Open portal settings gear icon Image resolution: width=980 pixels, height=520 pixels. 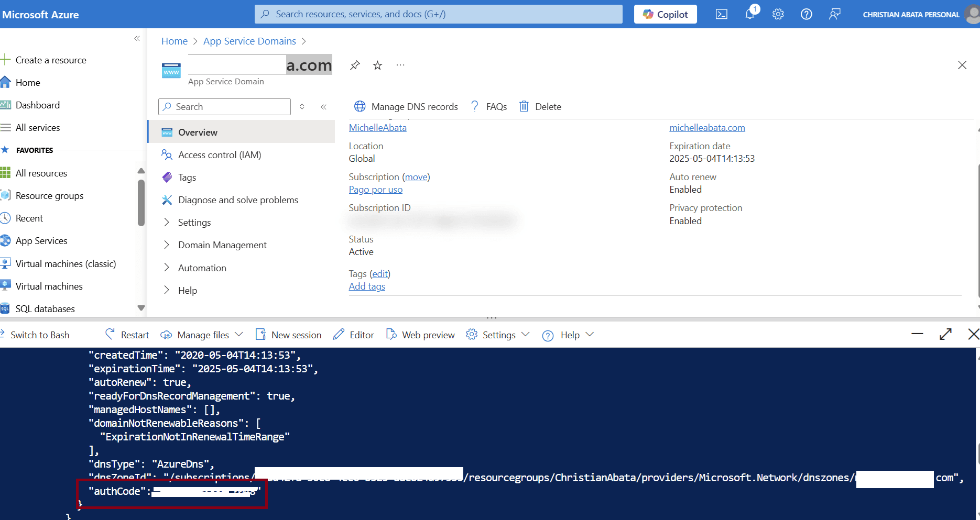click(778, 14)
